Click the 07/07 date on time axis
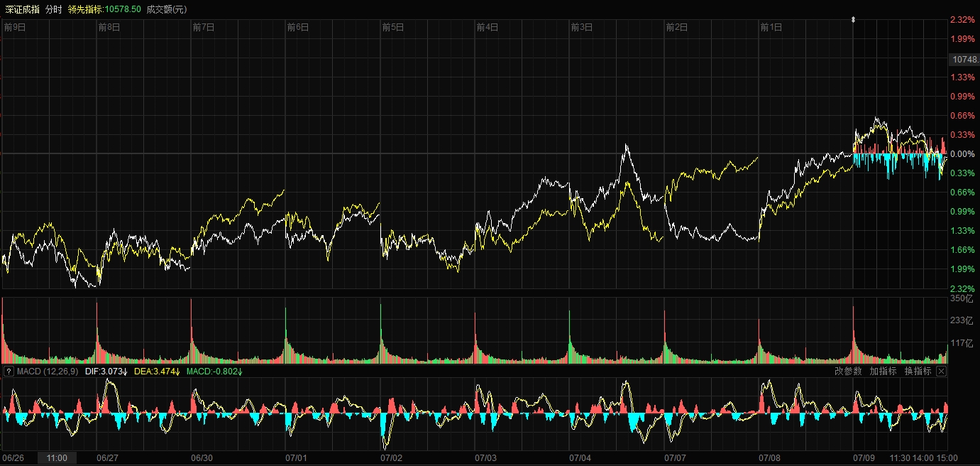Image resolution: width=980 pixels, height=466 pixels. coord(674,458)
